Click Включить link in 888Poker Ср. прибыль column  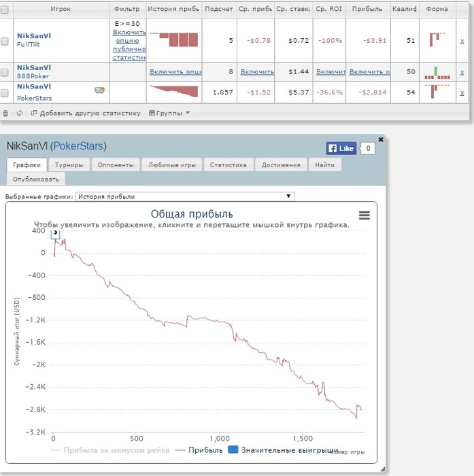point(257,71)
